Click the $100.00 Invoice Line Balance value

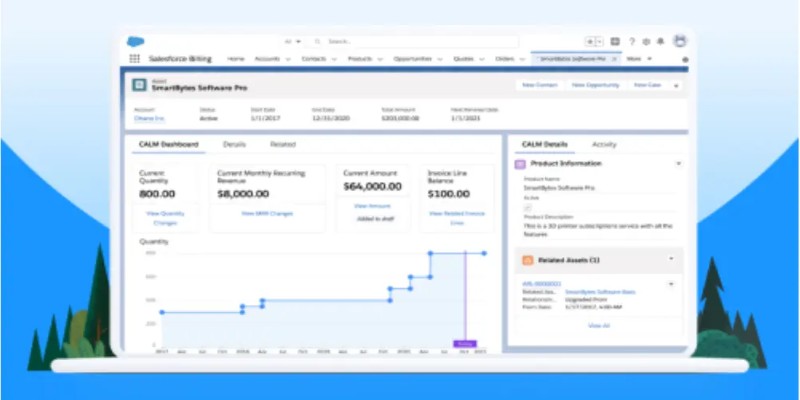point(448,194)
